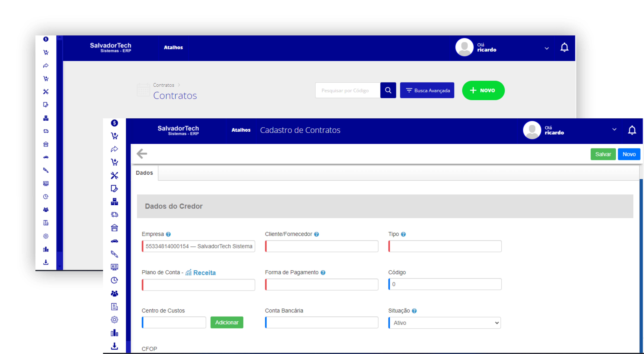Click the help icon next to Situação

(x=414, y=311)
